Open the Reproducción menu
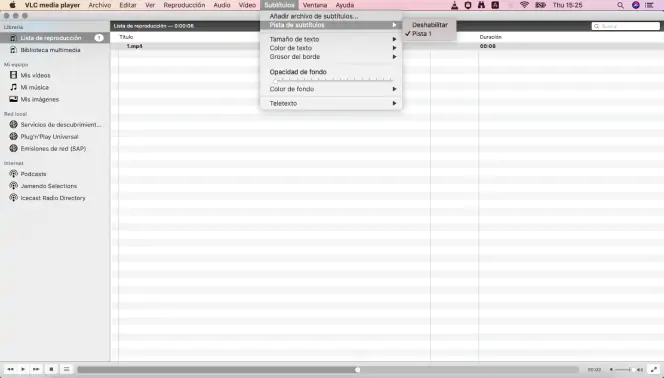664x378 pixels. point(184,5)
